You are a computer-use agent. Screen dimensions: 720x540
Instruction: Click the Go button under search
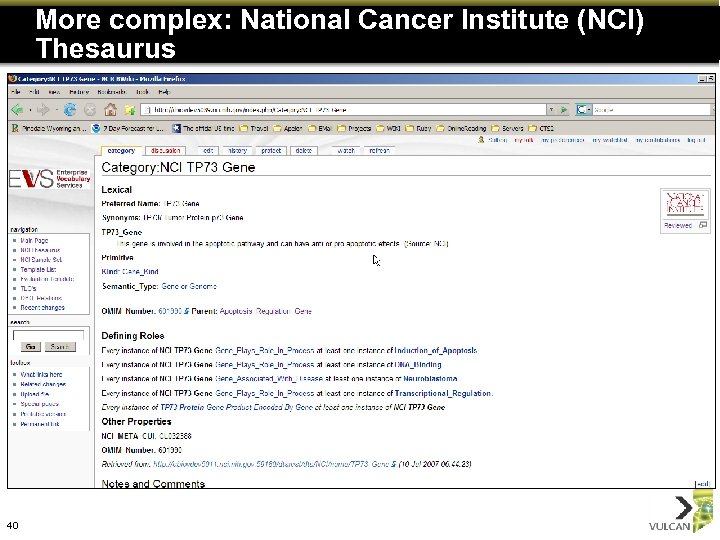pos(30,347)
